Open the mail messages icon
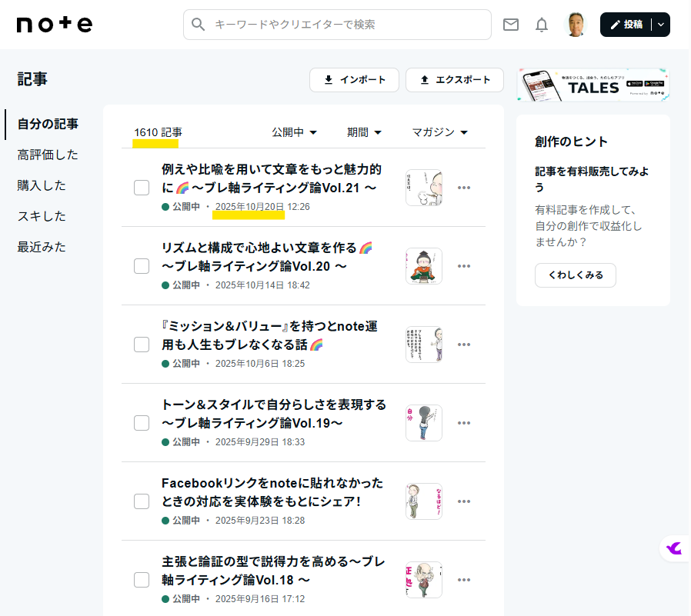The image size is (691, 616). pyautogui.click(x=511, y=25)
